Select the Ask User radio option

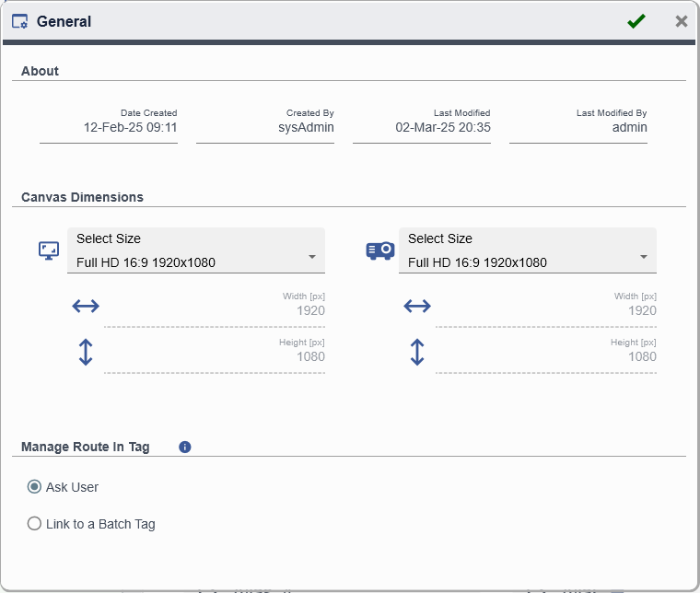pos(35,487)
